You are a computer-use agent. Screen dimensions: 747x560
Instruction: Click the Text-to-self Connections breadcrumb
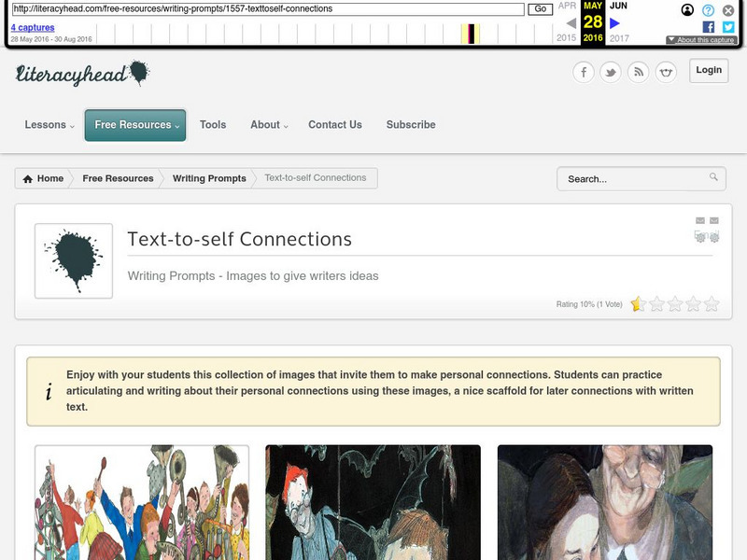[316, 178]
